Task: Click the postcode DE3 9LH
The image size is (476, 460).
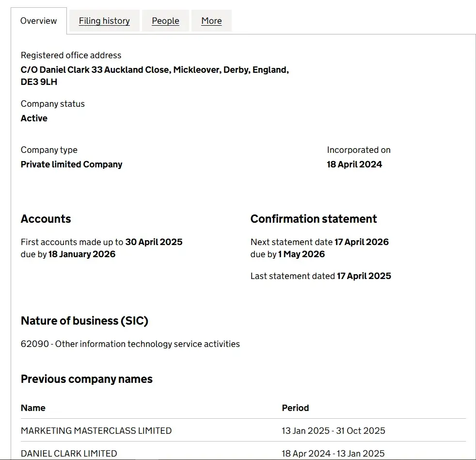Action: [39, 82]
